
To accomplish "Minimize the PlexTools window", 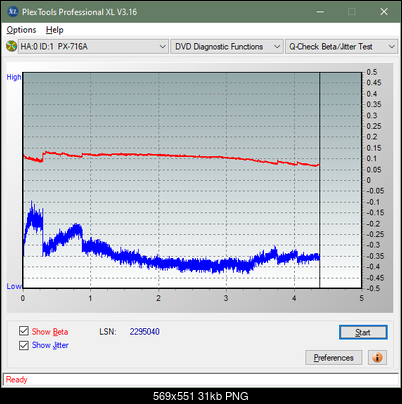I will (x=320, y=12).
